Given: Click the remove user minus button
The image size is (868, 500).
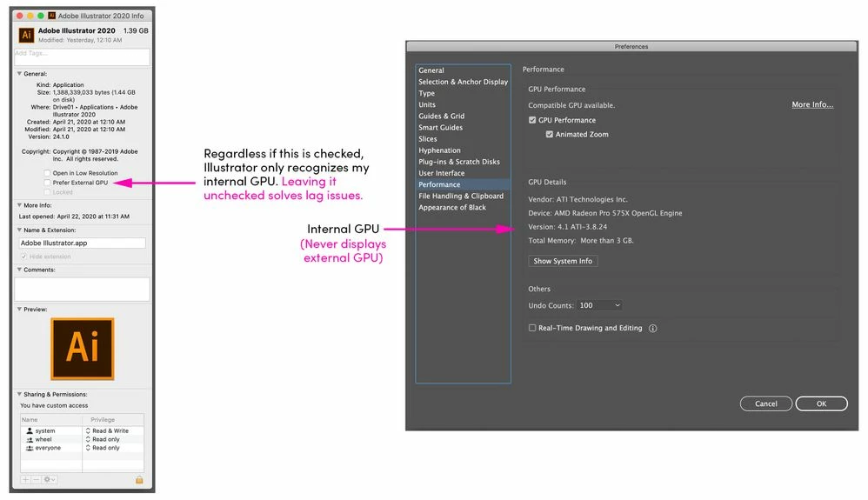Looking at the screenshot, I should (36, 479).
